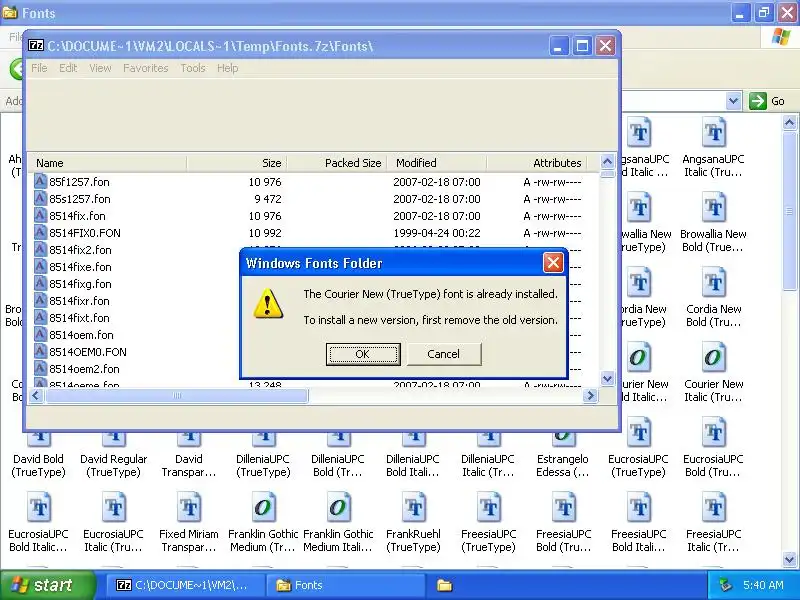The height and width of the screenshot is (600, 800).
Task: Select the 8514fix.fon file icon
Action: click(x=40, y=215)
